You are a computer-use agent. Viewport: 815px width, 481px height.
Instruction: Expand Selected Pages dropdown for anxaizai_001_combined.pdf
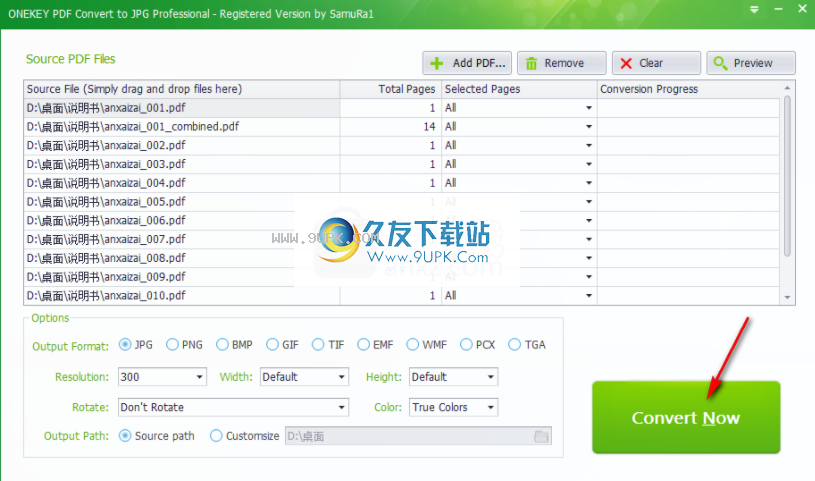589,127
